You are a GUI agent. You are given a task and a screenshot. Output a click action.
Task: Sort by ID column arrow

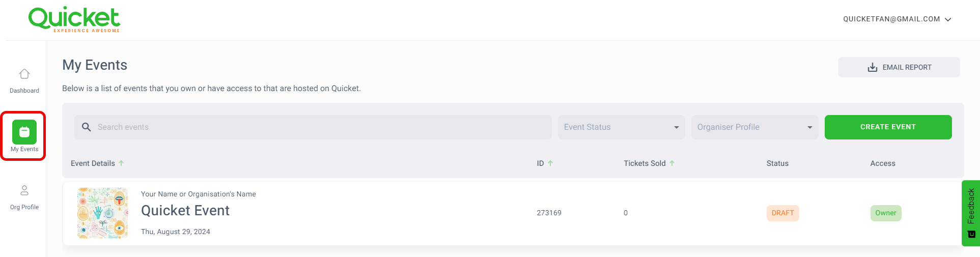(x=550, y=163)
